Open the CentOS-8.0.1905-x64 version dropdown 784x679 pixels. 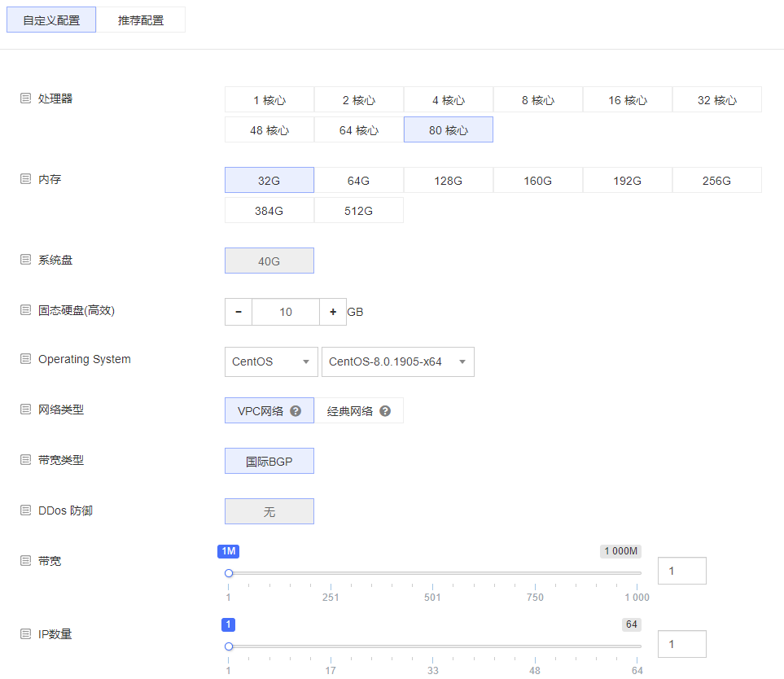click(x=397, y=361)
